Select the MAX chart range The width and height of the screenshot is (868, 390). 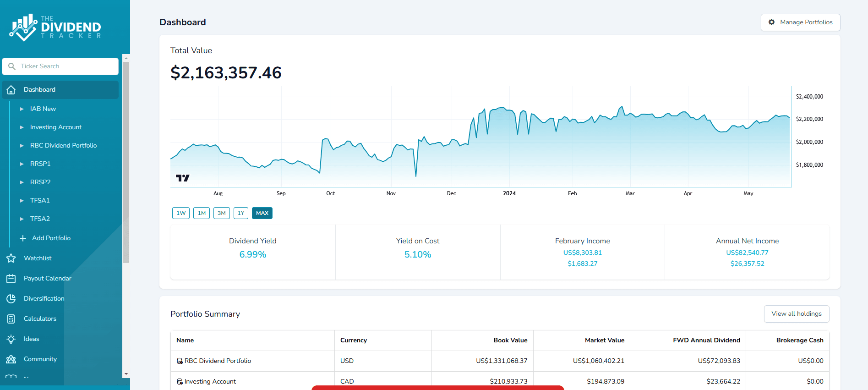coord(262,213)
